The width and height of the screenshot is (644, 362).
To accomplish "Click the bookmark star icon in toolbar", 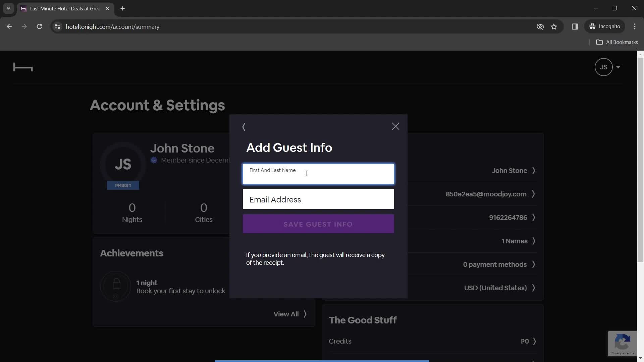I will click(x=554, y=26).
